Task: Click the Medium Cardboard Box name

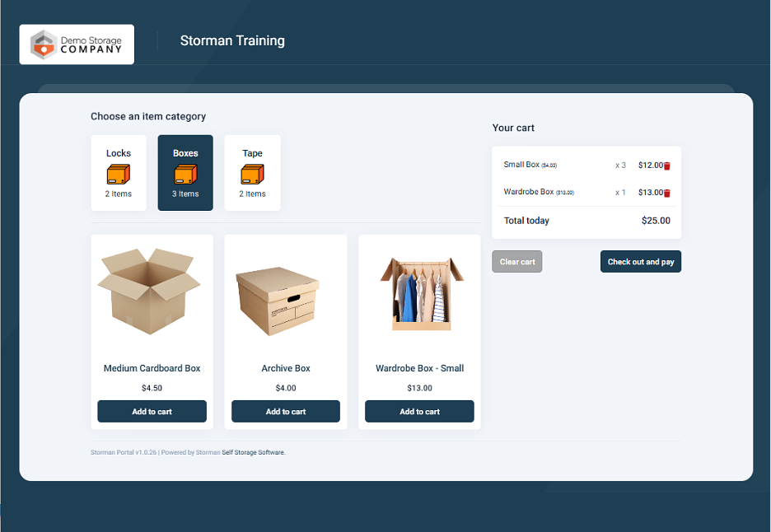Action: tap(152, 368)
